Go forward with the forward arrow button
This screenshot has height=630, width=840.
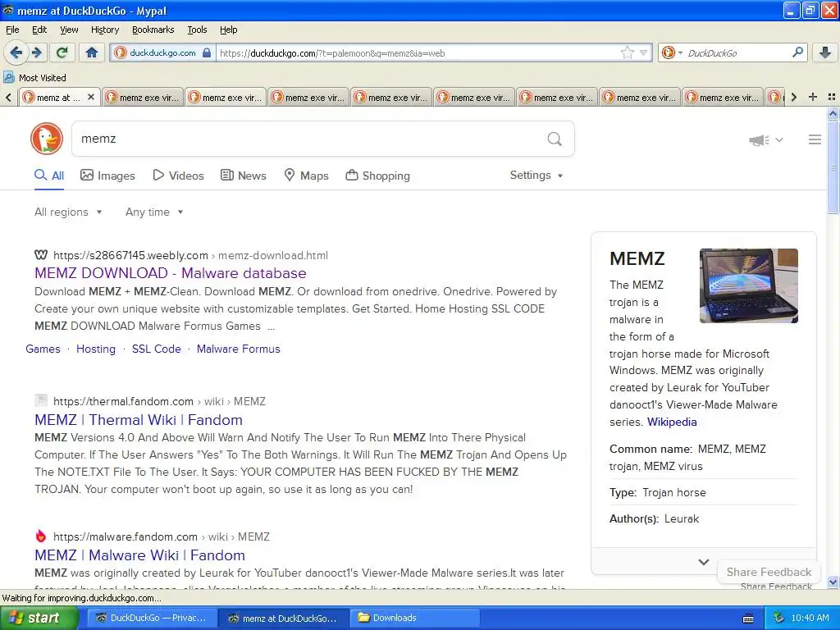point(36,52)
